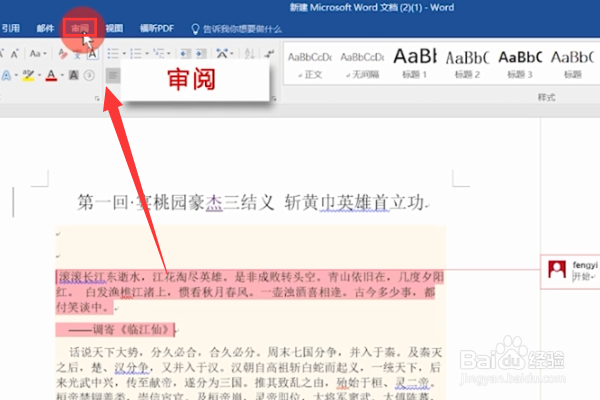Click the text 白发渔樵江渚上
The height and width of the screenshot is (400, 600).
coord(127,292)
